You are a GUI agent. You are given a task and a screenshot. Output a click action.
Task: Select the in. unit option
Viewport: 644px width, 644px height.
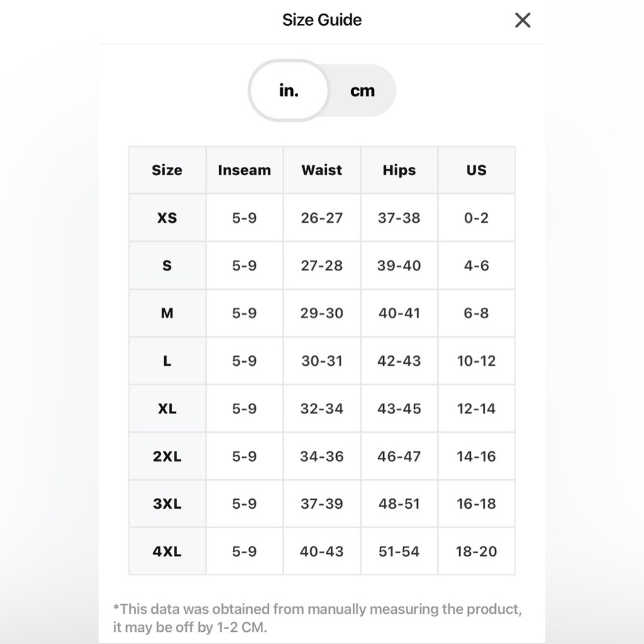point(289,91)
